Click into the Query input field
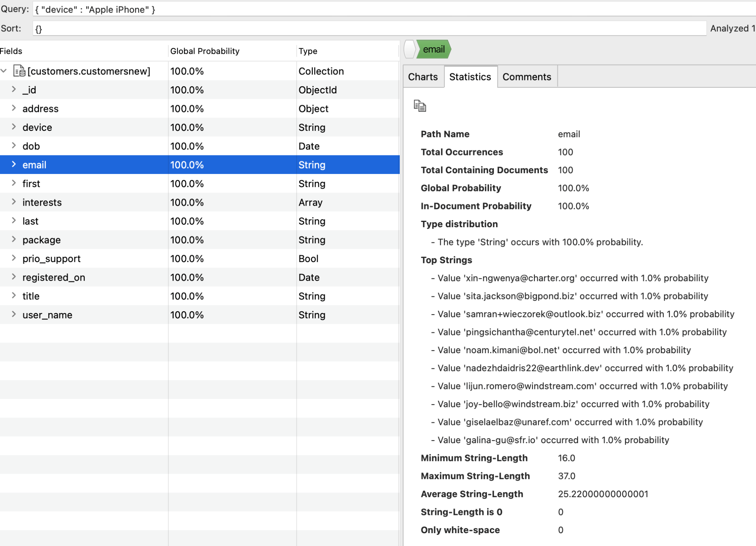756x546 pixels. tap(394, 9)
